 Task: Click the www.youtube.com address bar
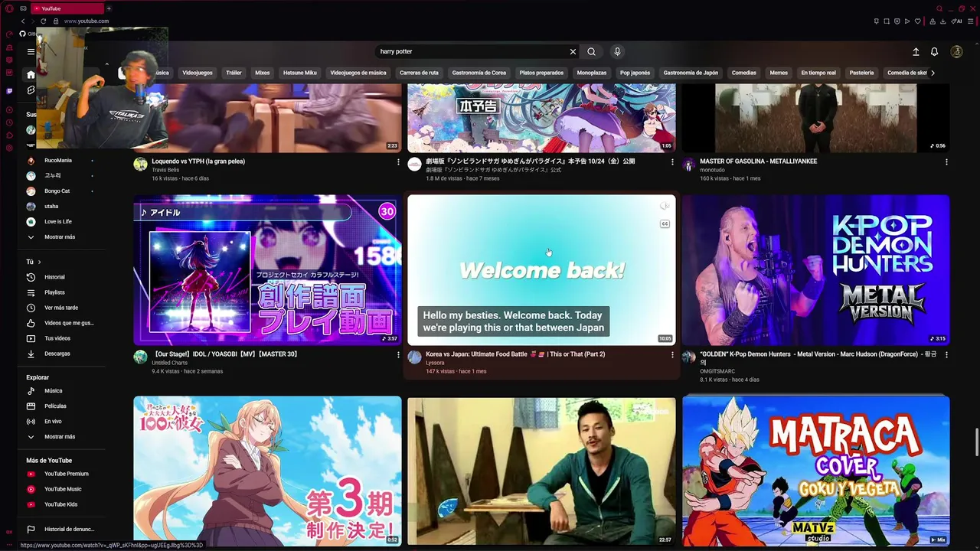pos(87,21)
